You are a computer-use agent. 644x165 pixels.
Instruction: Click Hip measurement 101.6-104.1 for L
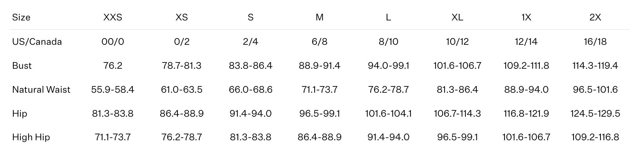click(x=388, y=114)
